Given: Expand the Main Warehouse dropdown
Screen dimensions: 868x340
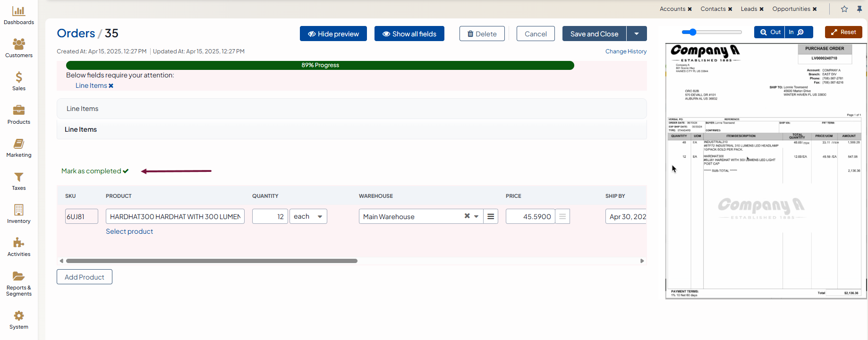Looking at the screenshot, I should pyautogui.click(x=476, y=216).
